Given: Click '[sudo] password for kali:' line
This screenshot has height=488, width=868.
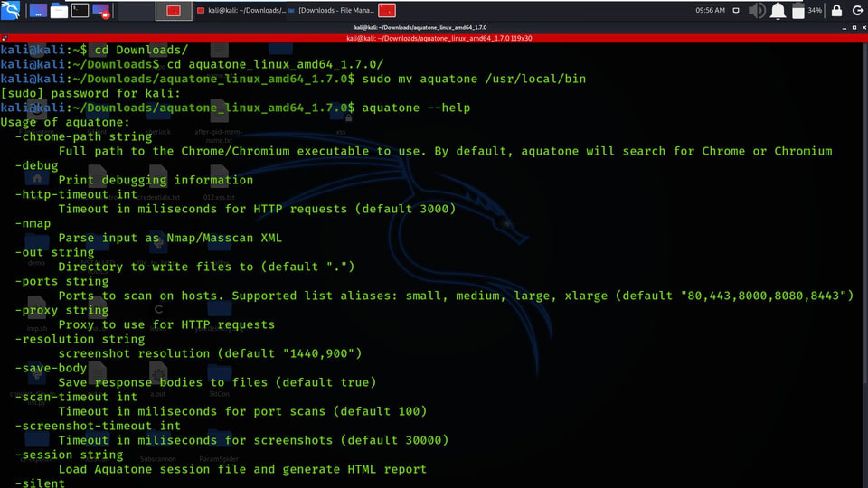Looking at the screenshot, I should click(90, 93).
